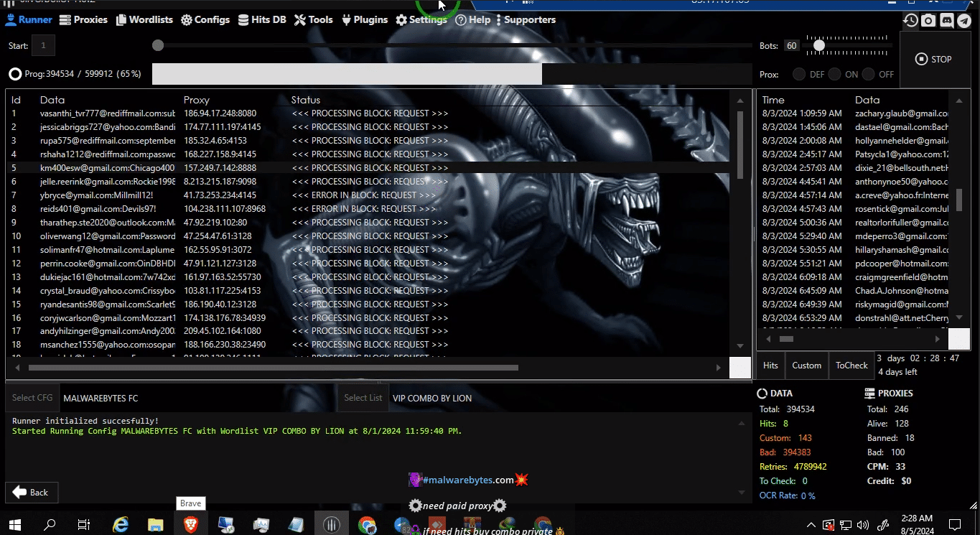Click the Bots slider handle

point(818,46)
